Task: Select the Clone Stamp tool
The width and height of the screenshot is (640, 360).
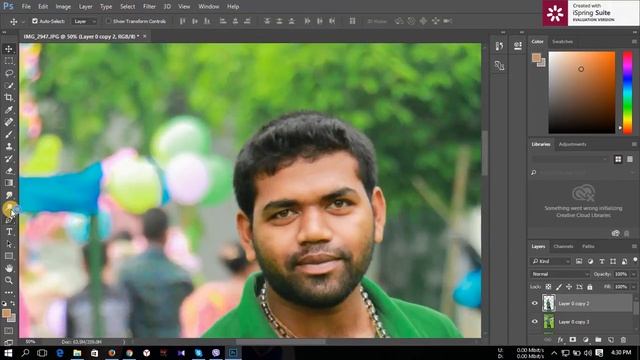Action: click(9, 147)
